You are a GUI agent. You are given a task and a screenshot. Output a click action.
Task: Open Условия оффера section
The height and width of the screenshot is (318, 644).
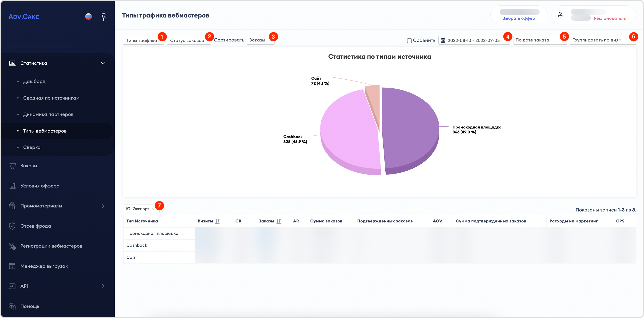point(40,186)
